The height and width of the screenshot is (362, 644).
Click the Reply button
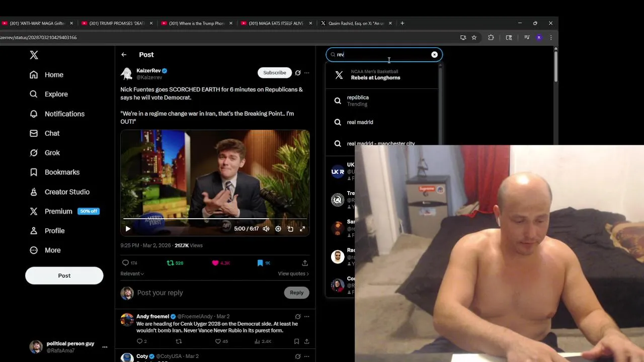296,293
